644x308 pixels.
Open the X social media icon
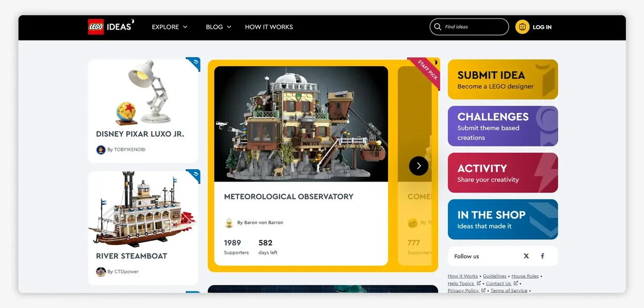[526, 256]
